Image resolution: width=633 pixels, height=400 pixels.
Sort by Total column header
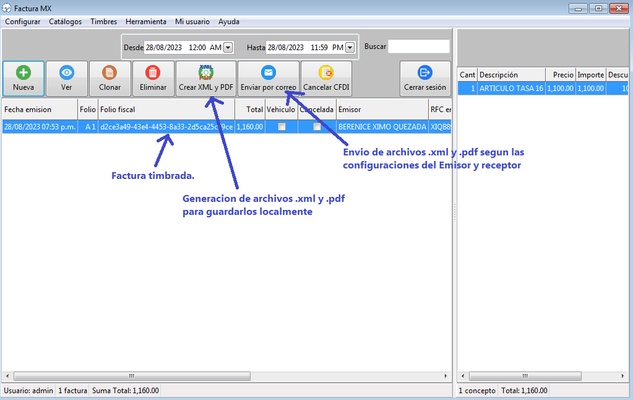tap(250, 109)
